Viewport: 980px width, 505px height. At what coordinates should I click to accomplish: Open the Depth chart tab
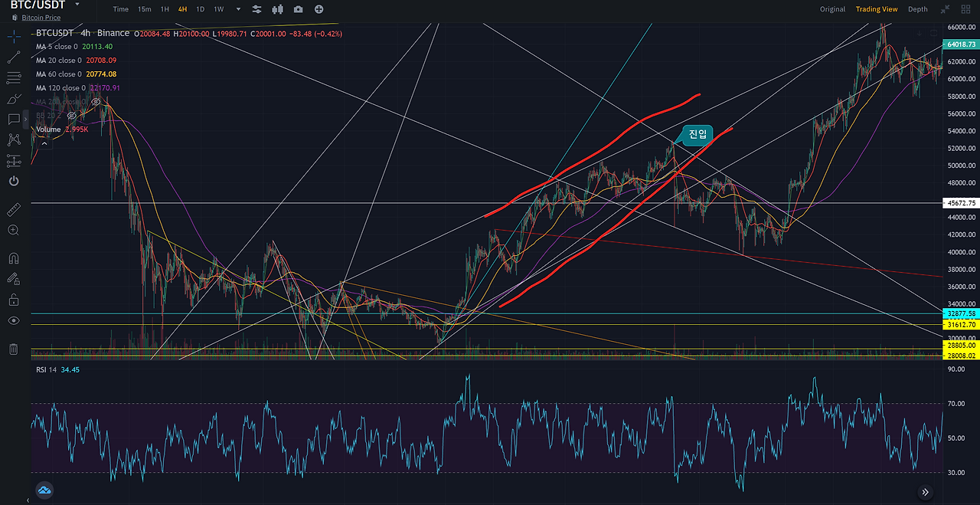point(917,9)
